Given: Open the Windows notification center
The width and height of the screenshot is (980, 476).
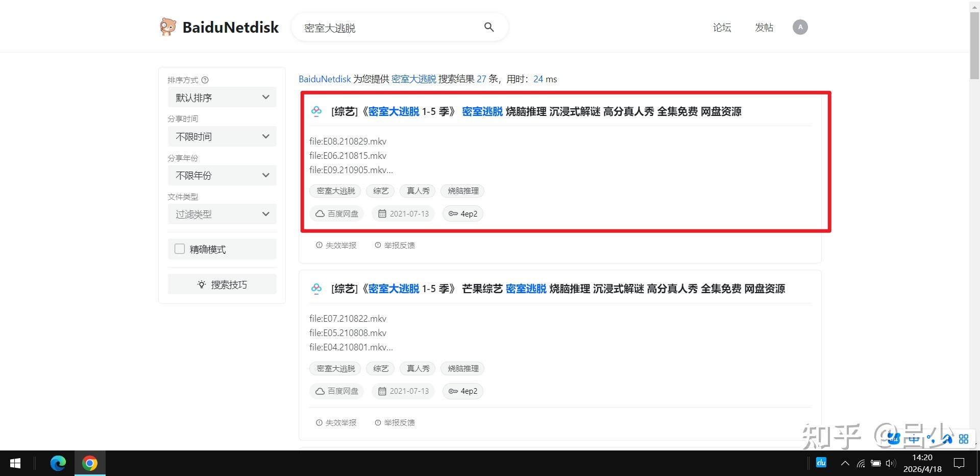Looking at the screenshot, I should [x=960, y=463].
